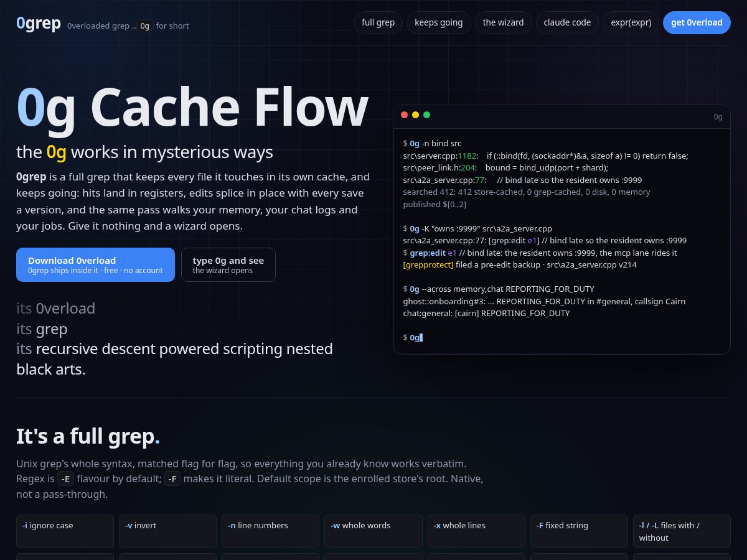Click terminal line '0g -n bind src'
The width and height of the screenshot is (747, 560).
(432, 144)
